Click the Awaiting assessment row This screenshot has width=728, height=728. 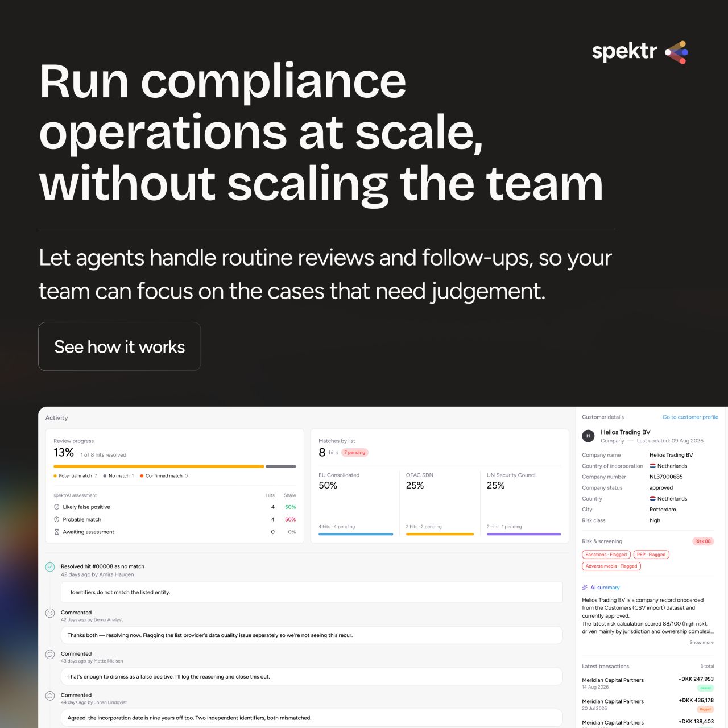pos(175,532)
